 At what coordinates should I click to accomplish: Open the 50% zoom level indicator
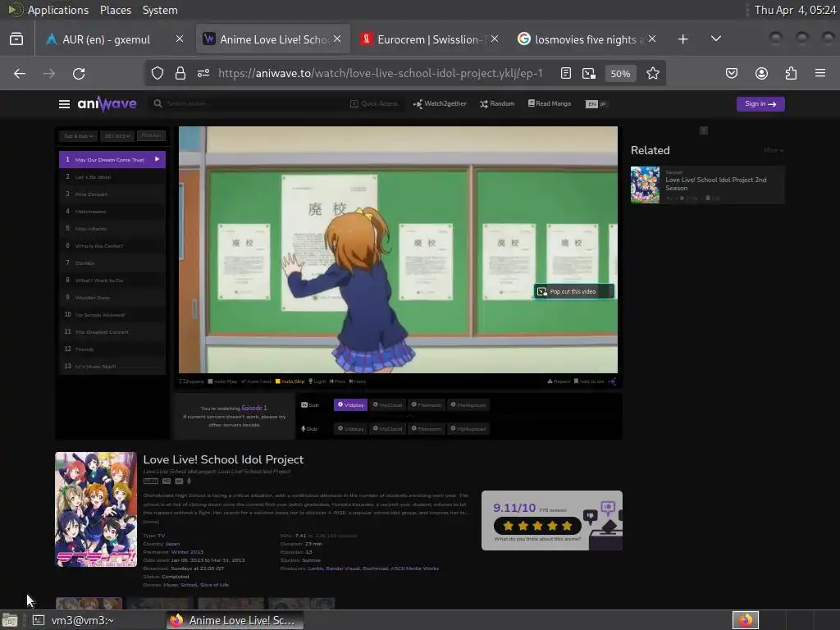(x=620, y=74)
